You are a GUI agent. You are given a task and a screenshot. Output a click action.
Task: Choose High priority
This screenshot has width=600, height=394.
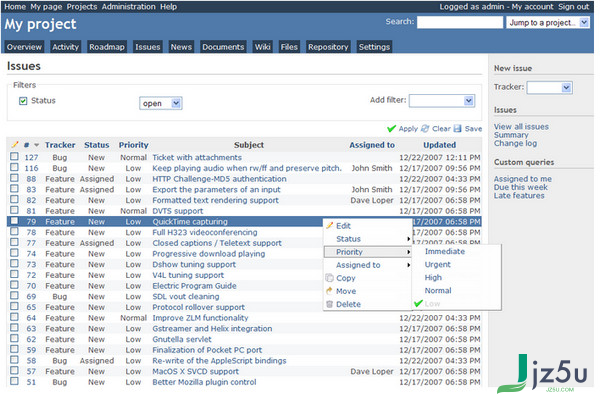point(433,278)
